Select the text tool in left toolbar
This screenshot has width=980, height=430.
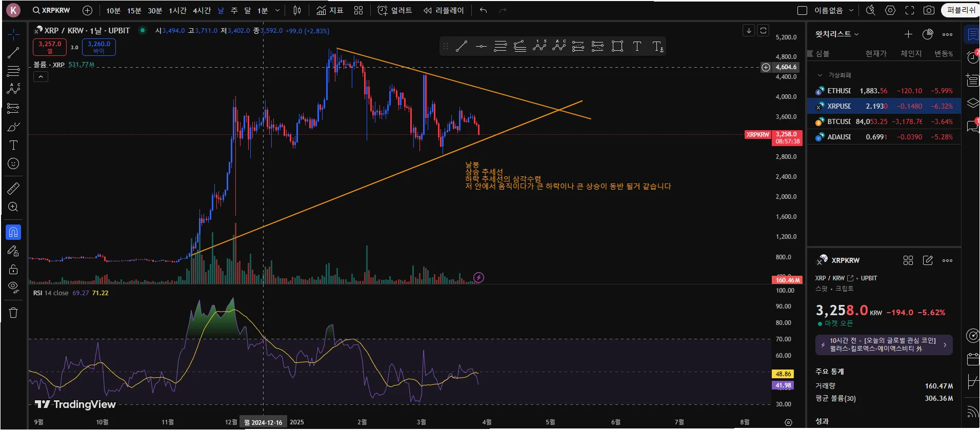pos(13,145)
